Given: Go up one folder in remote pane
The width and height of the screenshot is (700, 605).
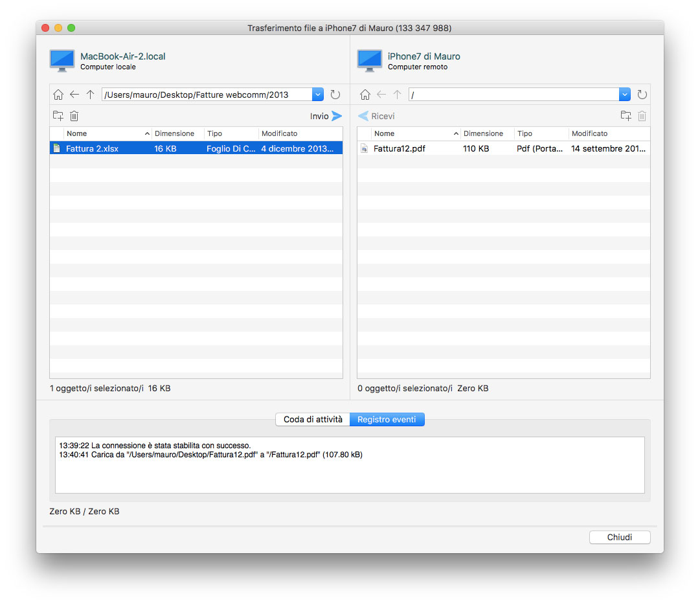Looking at the screenshot, I should 398,95.
